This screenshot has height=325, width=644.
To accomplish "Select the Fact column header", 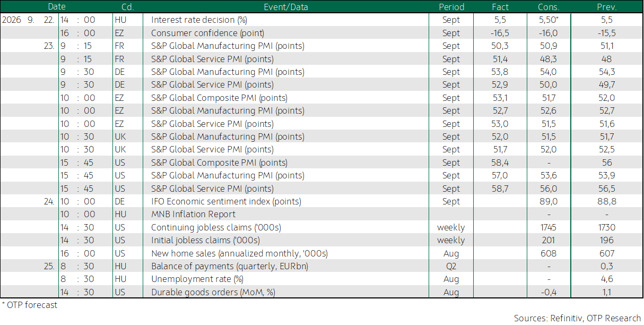I will [x=500, y=7].
